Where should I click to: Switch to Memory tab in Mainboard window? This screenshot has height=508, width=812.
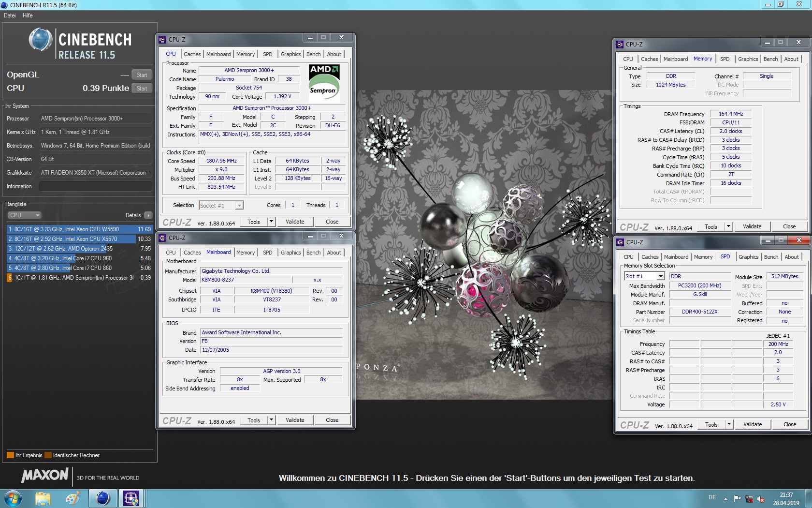point(246,253)
